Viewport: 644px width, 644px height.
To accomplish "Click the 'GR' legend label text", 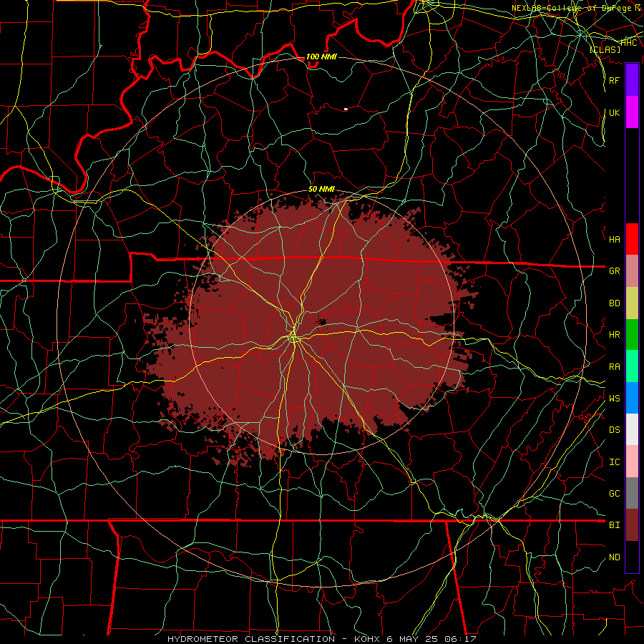I will coord(614,271).
